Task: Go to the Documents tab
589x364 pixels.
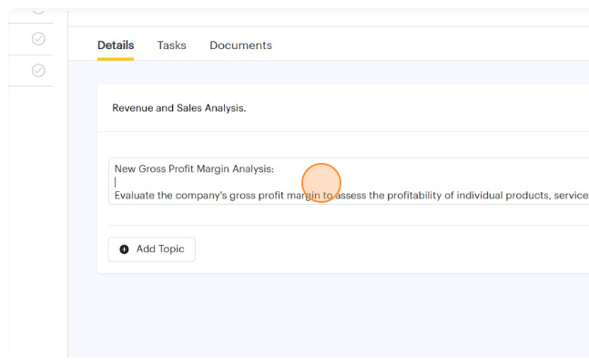Action: coord(240,45)
